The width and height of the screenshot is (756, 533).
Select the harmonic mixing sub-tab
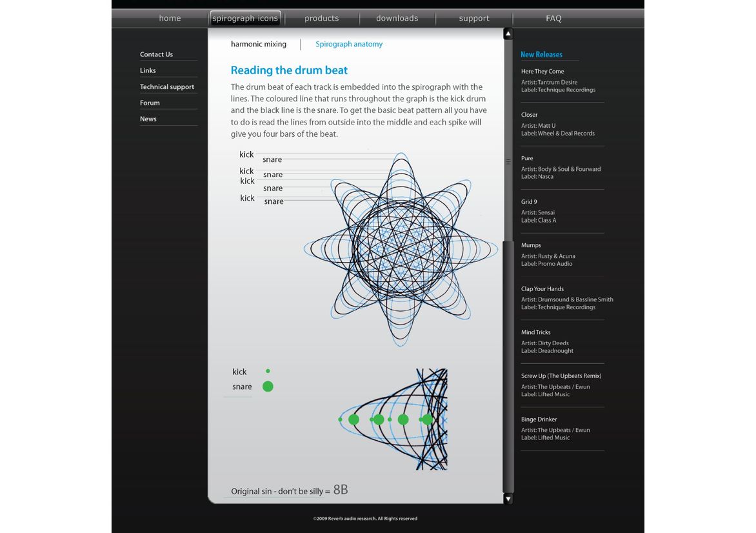pyautogui.click(x=259, y=45)
